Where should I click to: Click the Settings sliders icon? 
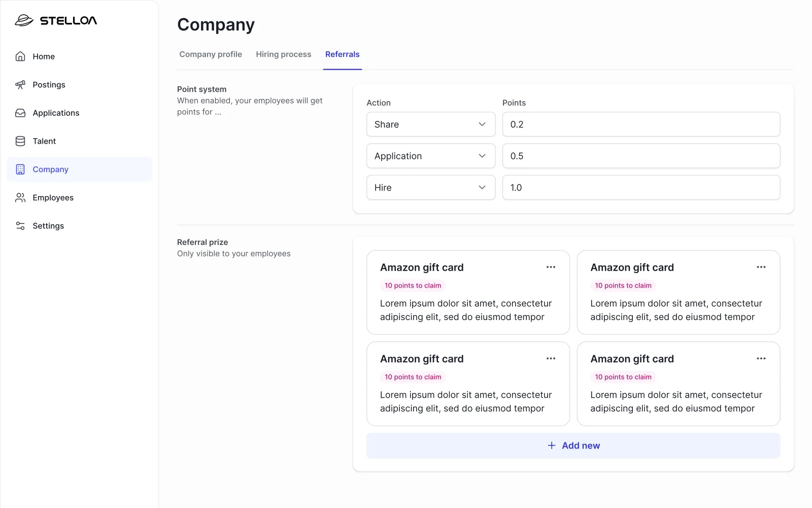coord(20,226)
